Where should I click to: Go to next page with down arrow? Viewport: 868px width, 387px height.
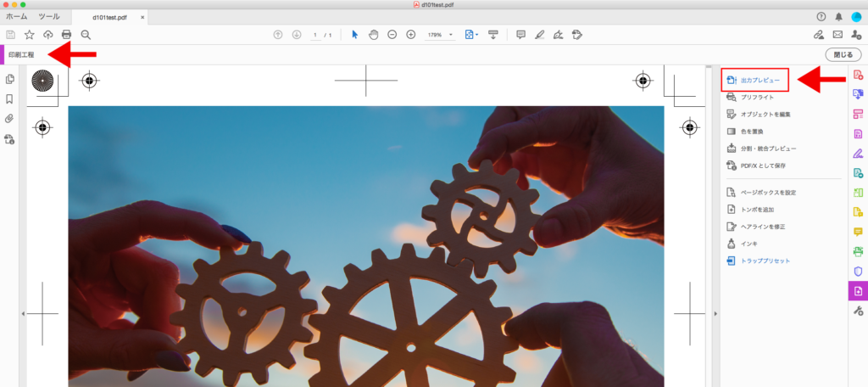pos(297,35)
